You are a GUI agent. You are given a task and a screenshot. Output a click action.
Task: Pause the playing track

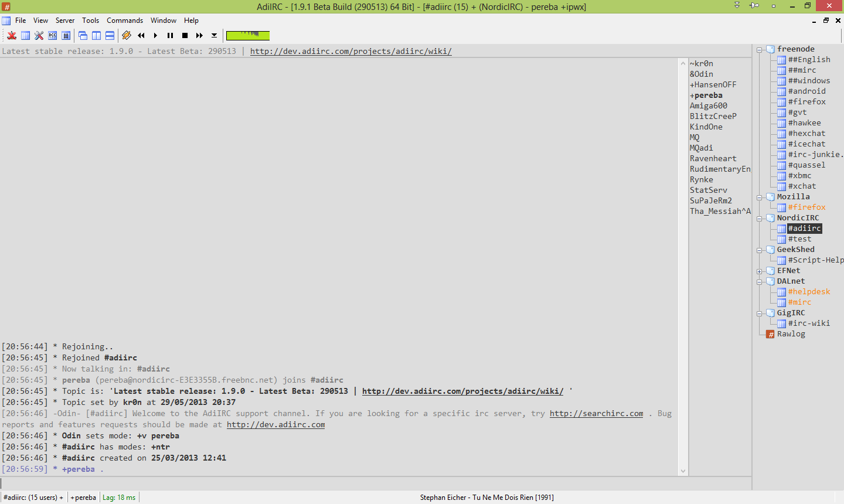pyautogui.click(x=170, y=35)
